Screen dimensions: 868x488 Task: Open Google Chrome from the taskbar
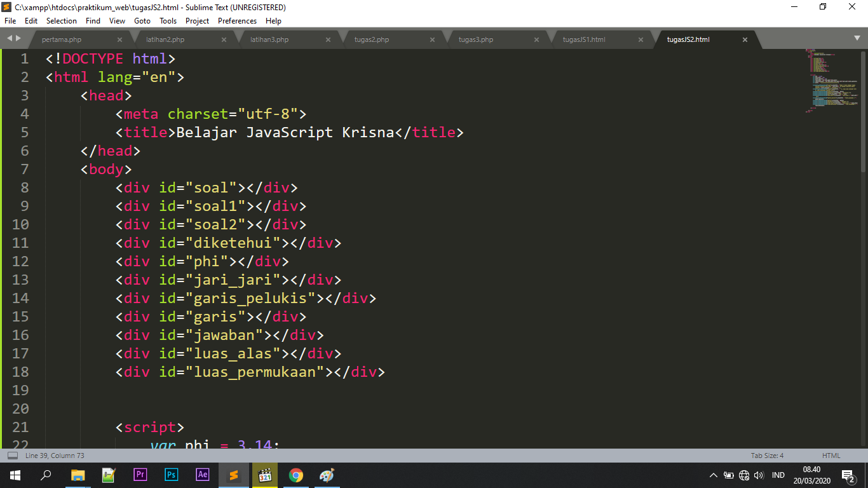[295, 475]
